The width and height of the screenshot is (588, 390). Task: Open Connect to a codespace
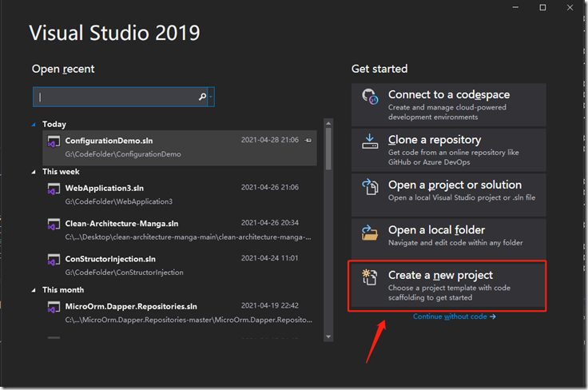pos(448,105)
